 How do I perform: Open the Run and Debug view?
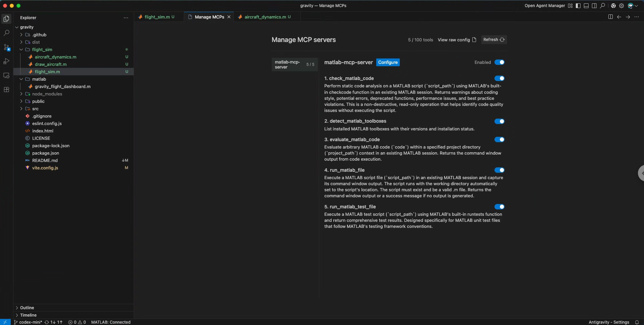click(x=6, y=62)
